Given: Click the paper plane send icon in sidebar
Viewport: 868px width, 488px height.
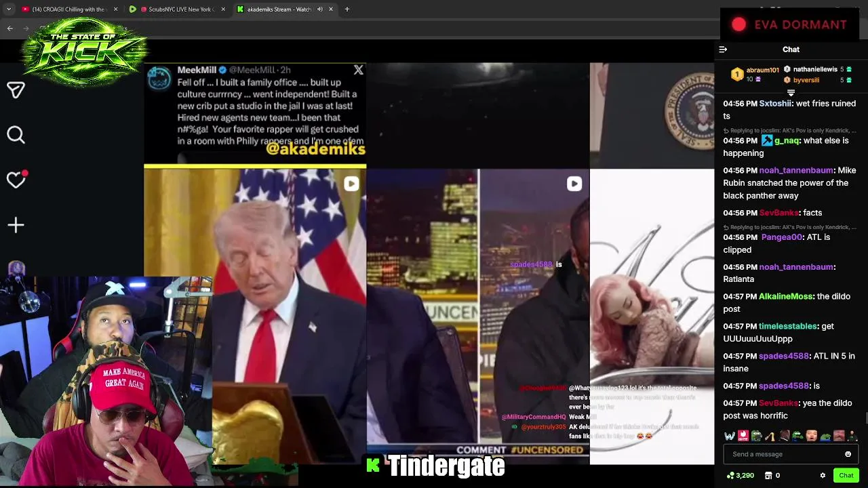Looking at the screenshot, I should click(16, 89).
